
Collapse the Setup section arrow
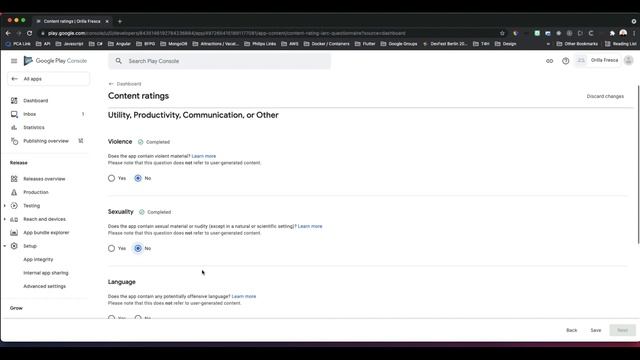tap(4, 246)
